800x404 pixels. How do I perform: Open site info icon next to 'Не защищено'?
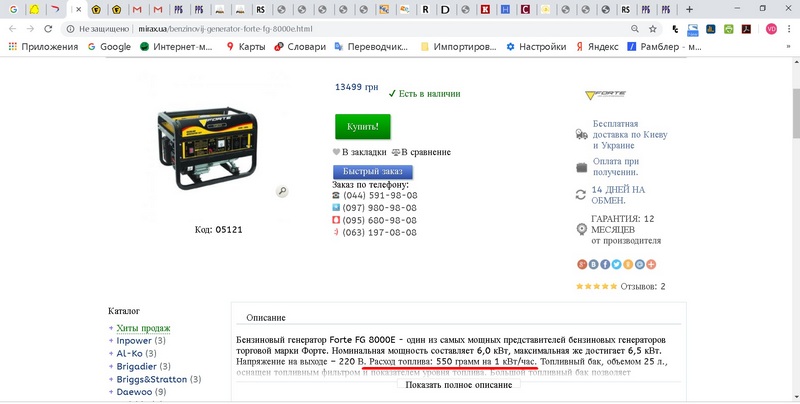(x=71, y=29)
